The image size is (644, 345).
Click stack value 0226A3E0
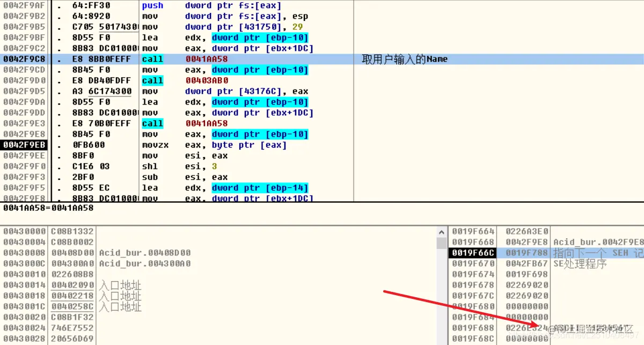pyautogui.click(x=527, y=231)
